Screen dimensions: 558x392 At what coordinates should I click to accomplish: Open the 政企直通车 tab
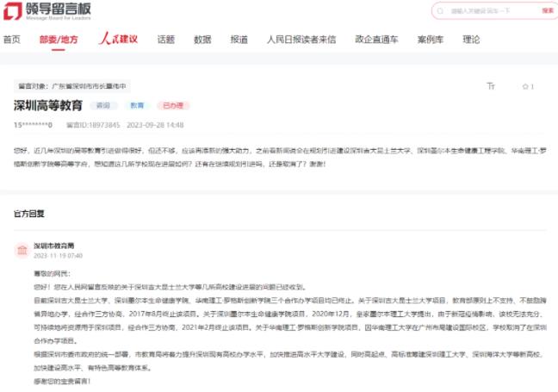click(x=376, y=40)
